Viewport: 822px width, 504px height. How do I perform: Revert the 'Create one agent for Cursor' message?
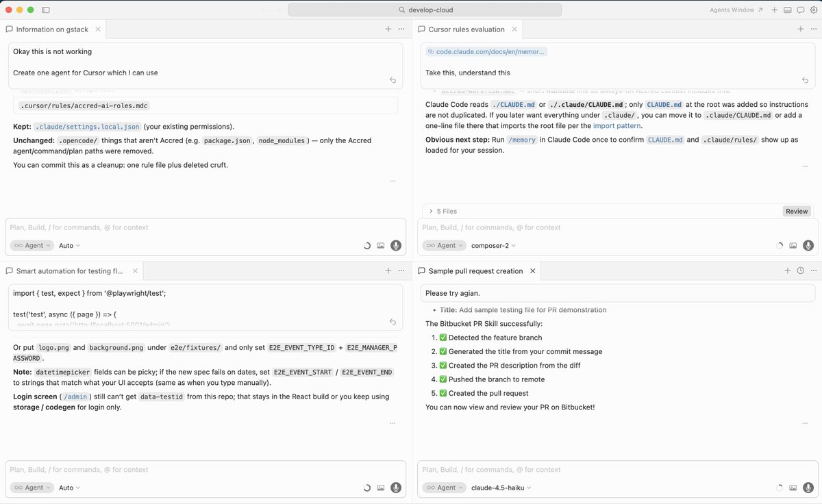tap(393, 80)
